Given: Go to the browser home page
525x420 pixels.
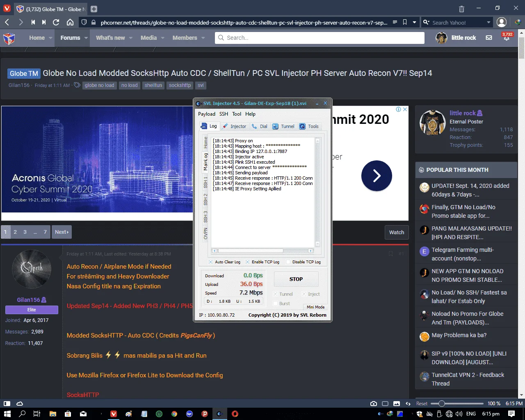Looking at the screenshot, I should [70, 22].
